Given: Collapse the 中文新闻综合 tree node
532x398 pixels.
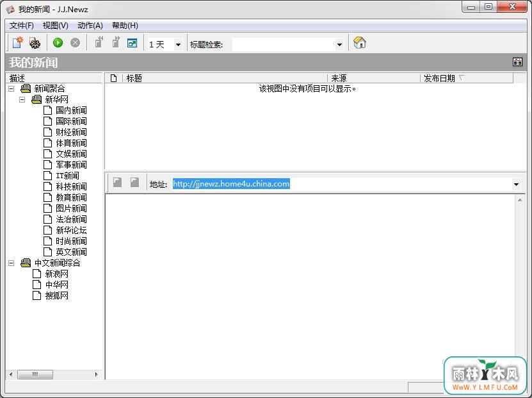Looking at the screenshot, I should pyautogui.click(x=11, y=263).
